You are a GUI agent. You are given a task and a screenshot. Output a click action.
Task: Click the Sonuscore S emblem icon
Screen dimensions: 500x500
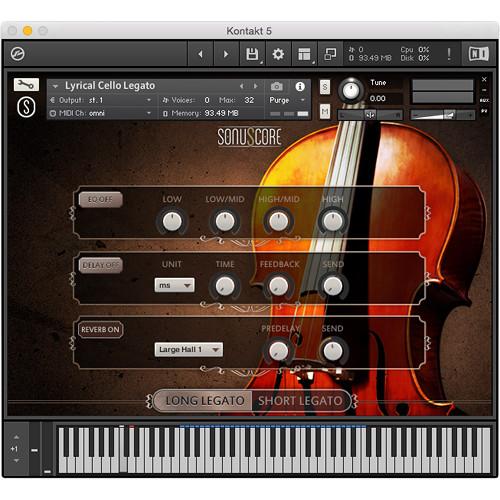[26, 107]
